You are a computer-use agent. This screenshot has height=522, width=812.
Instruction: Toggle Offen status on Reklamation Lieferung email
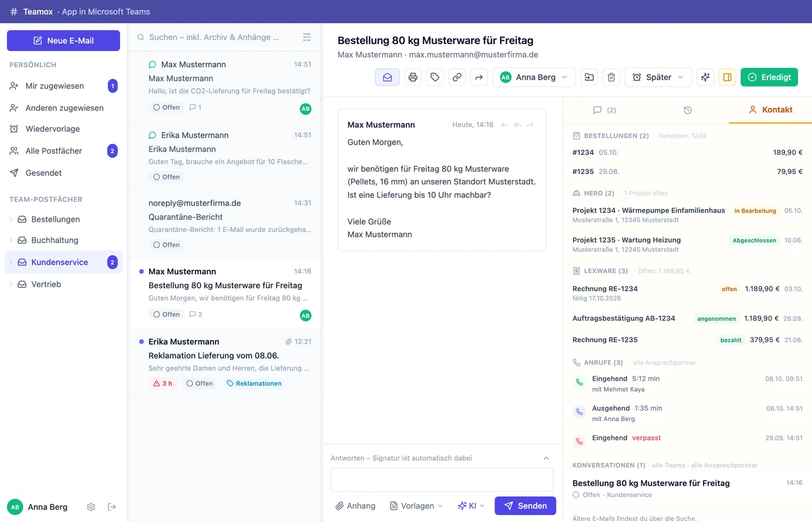pos(200,383)
